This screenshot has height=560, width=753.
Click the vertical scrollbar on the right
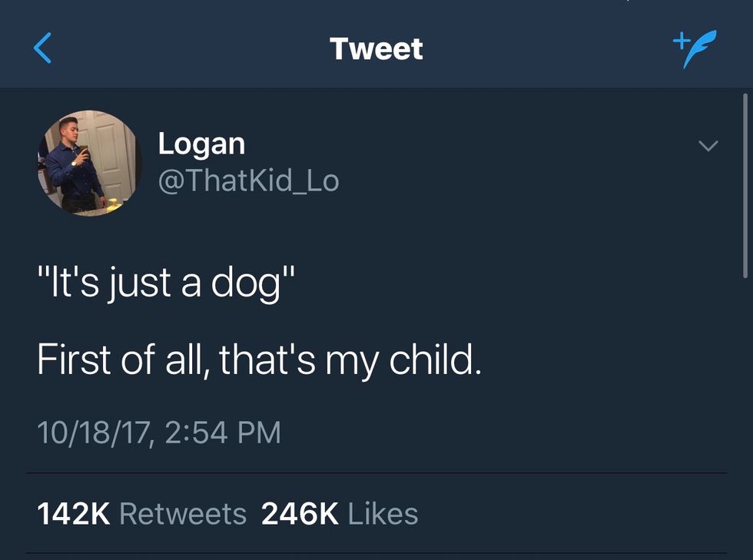(x=745, y=184)
